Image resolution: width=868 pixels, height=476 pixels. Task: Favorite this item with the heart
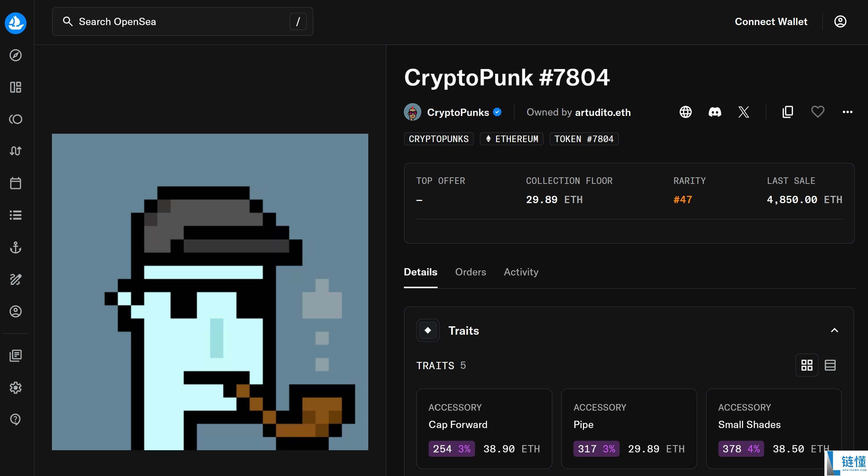818,112
